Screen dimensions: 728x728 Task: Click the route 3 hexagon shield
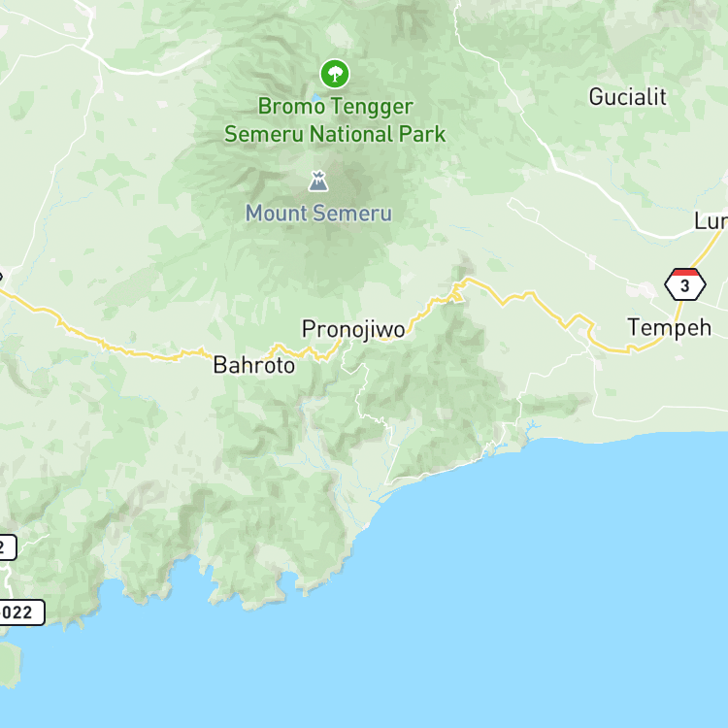[x=685, y=284]
